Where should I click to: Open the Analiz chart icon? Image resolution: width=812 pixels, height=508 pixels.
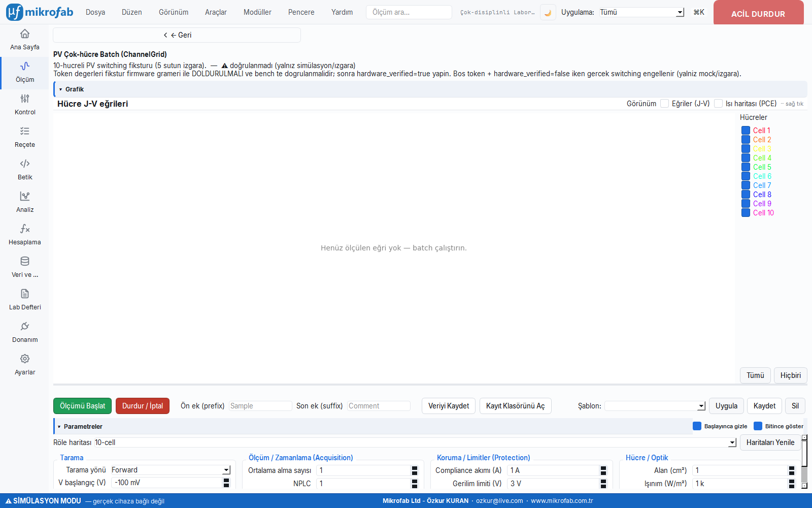(x=24, y=196)
